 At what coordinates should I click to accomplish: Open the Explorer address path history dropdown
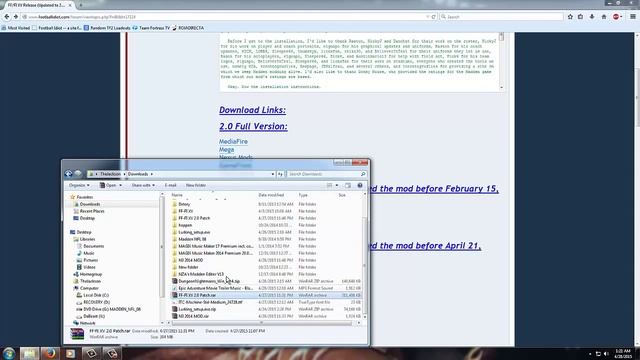(x=273, y=174)
